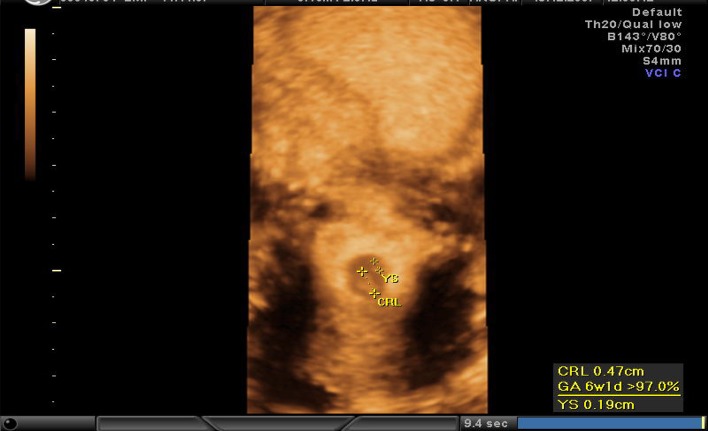Click the upper CRL caliper cross marker
The height and width of the screenshot is (431, 708).
(x=362, y=271)
